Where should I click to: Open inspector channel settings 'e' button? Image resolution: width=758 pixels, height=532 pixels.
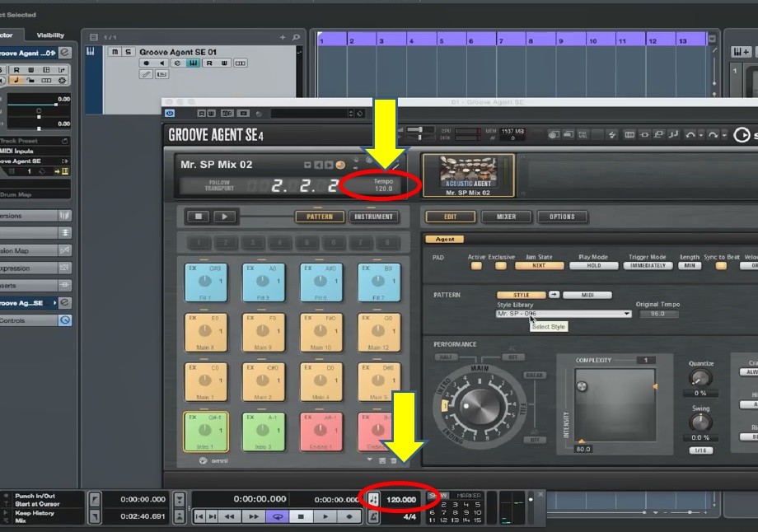[65, 53]
